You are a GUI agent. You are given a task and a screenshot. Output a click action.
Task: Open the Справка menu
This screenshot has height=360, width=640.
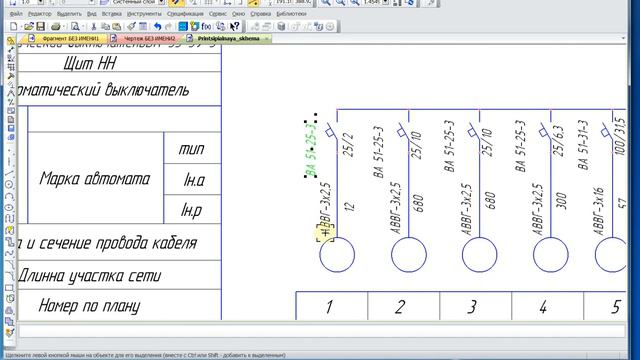tap(261, 14)
